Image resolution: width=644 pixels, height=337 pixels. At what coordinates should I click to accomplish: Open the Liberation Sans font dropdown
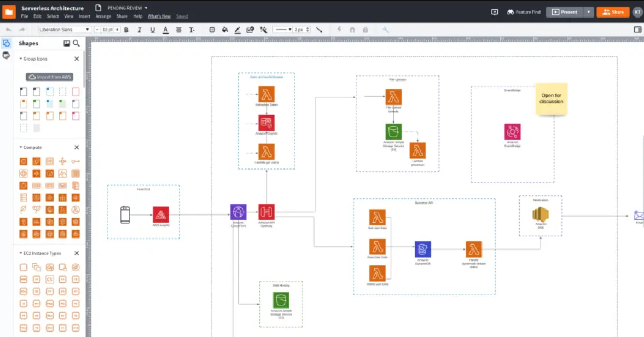pos(64,30)
